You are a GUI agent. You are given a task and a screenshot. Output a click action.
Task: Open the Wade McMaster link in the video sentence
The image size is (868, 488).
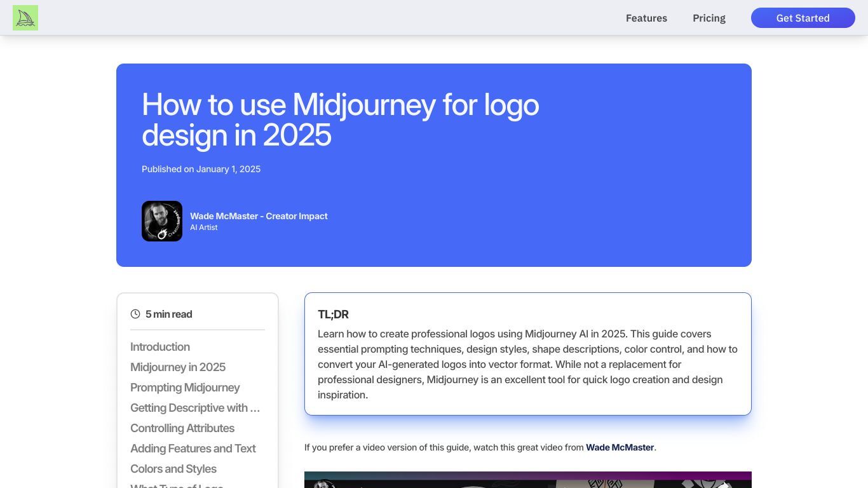pyautogui.click(x=620, y=447)
